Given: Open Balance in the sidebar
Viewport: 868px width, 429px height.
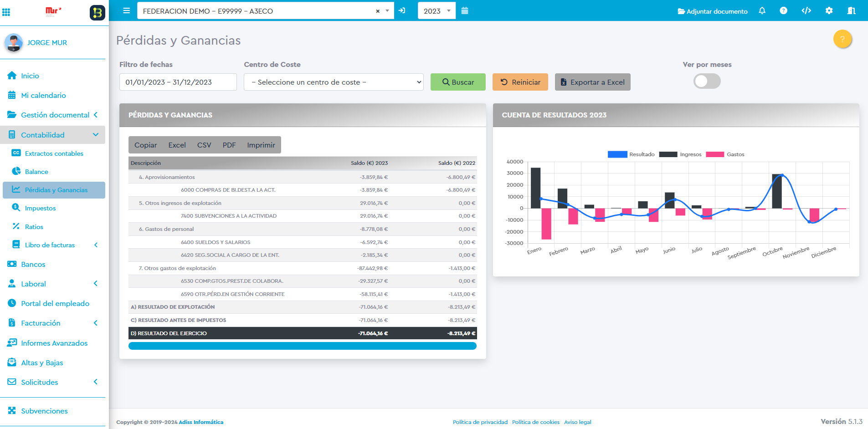Looking at the screenshot, I should click(x=36, y=172).
